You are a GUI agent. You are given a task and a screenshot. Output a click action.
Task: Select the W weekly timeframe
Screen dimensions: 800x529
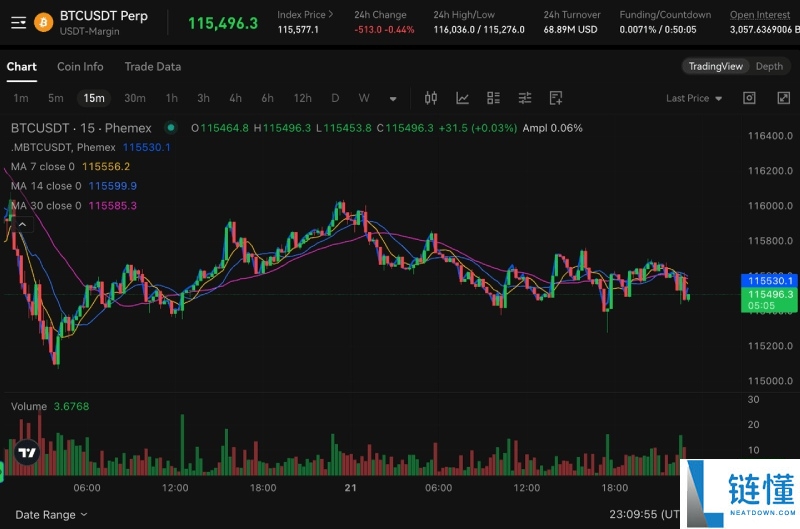(x=364, y=98)
